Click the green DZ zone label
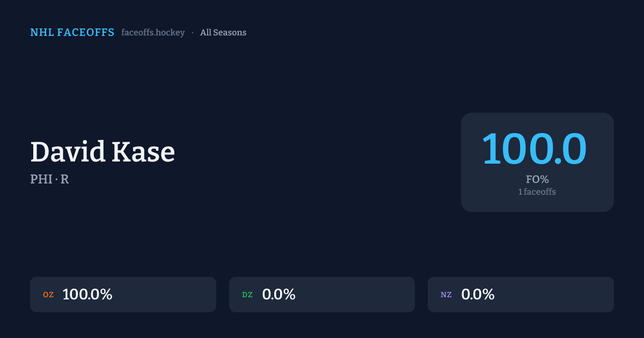 coord(247,295)
